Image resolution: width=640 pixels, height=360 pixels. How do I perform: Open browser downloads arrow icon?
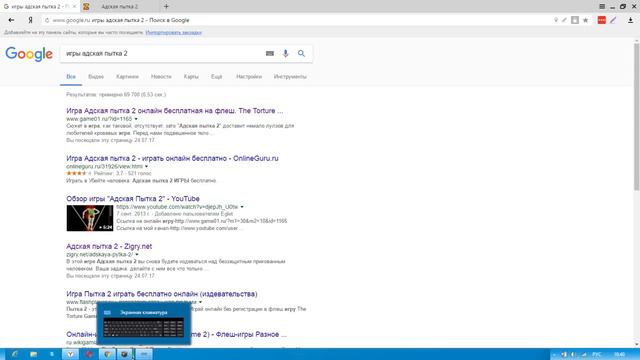[631, 20]
